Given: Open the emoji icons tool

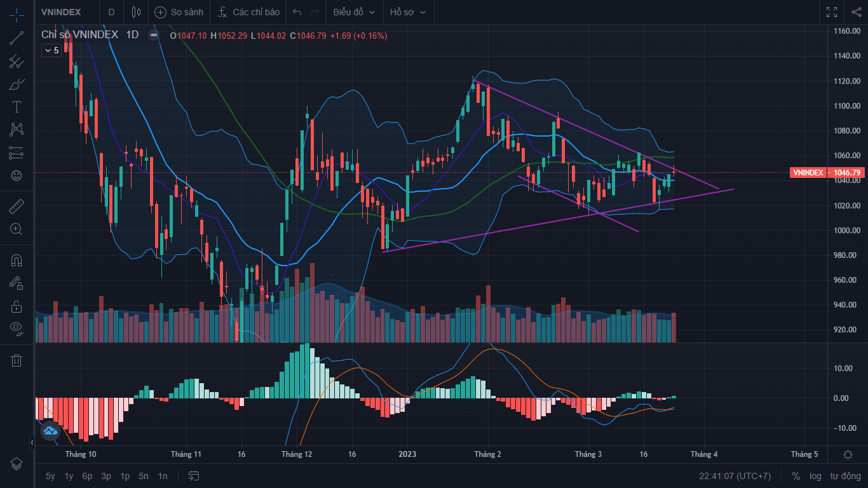Looking at the screenshot, I should click(x=17, y=175).
